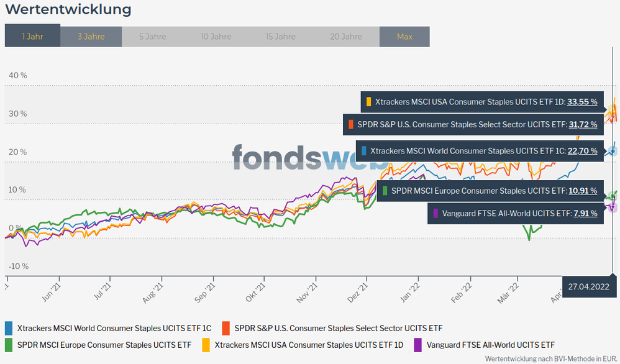Select the 10 Jahre time range
Viewport: 620px width, 364px height.
(x=216, y=37)
